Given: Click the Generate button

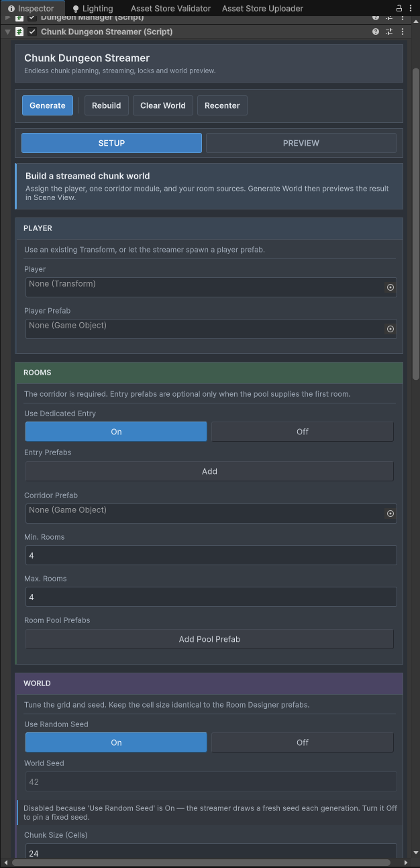Looking at the screenshot, I should pos(48,105).
